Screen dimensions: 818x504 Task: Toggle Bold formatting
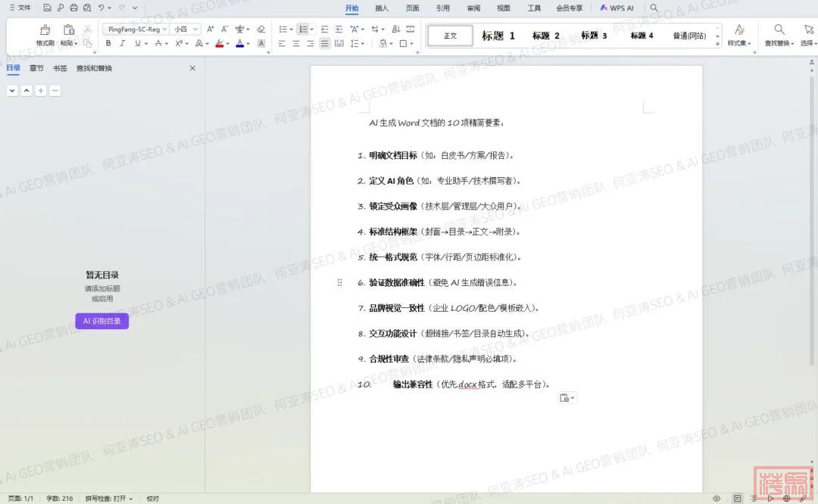108,44
